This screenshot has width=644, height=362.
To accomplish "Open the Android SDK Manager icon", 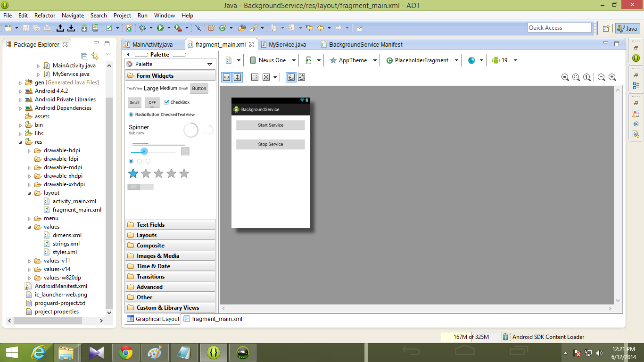I will [84, 28].
